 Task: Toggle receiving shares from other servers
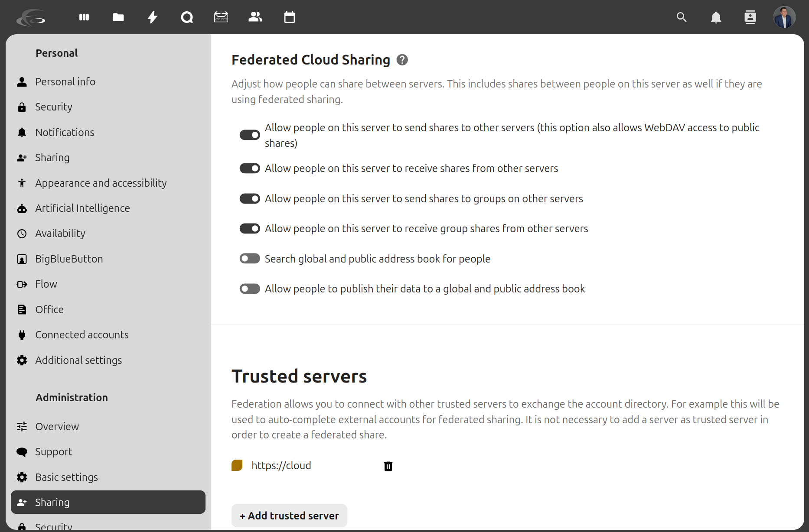[250, 169]
